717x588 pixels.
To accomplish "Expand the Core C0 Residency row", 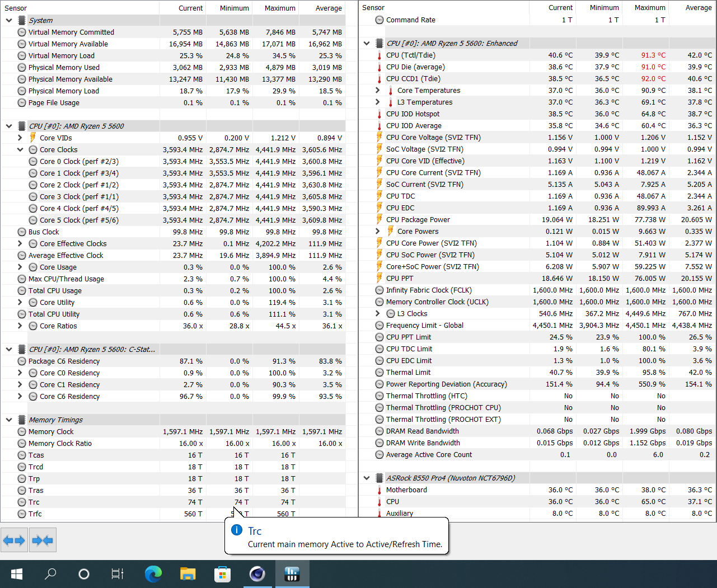I will [20, 373].
